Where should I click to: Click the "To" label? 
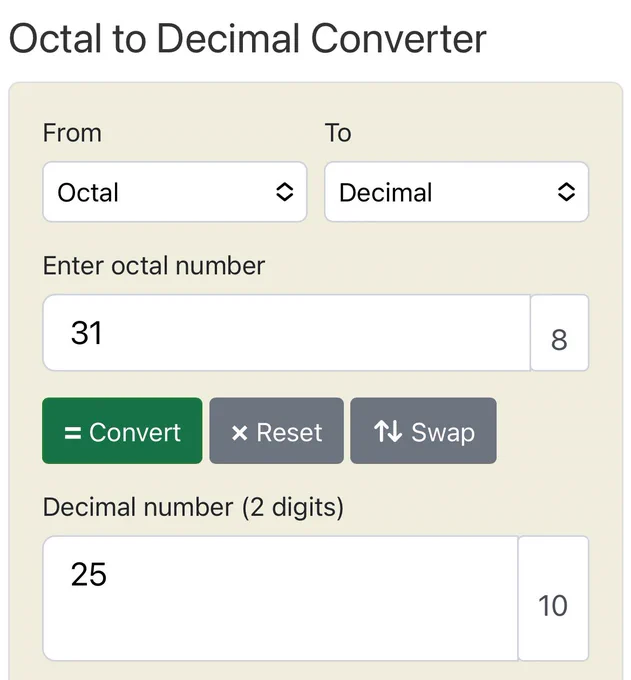point(338,133)
